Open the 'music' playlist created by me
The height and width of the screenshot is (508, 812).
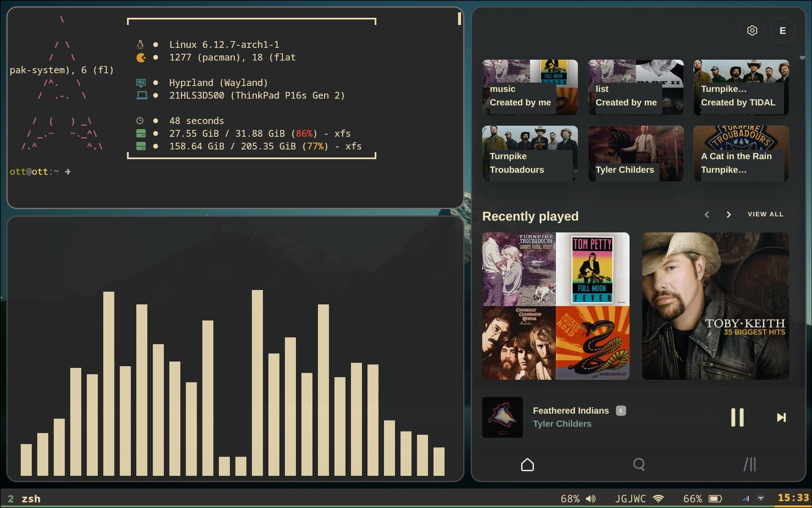(530, 88)
